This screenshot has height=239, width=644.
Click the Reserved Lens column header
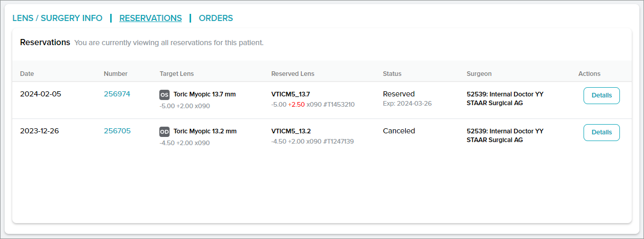coord(293,74)
